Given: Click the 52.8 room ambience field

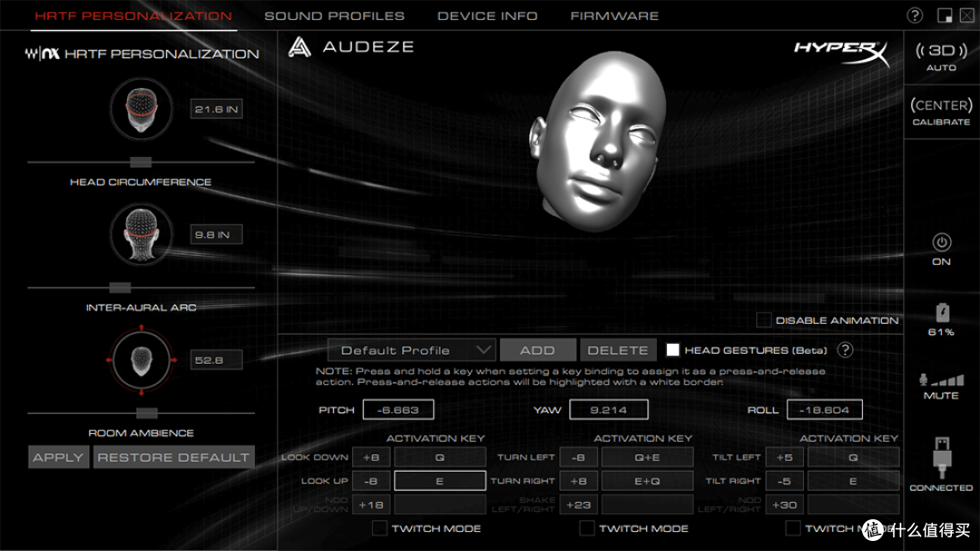Looking at the screenshot, I should (x=216, y=360).
